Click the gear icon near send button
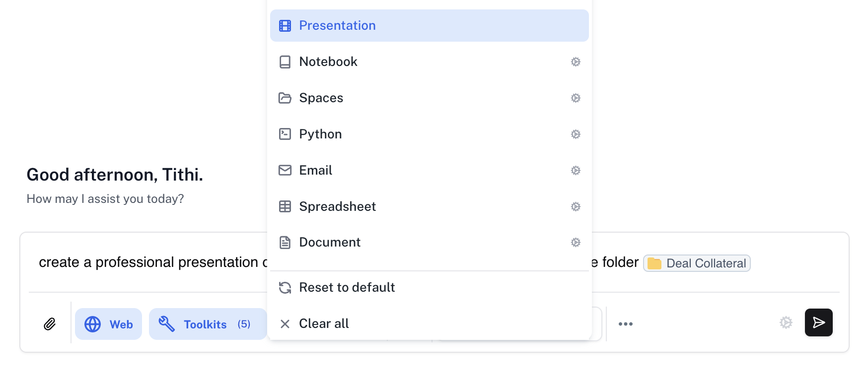Screen dimensions: 868x381 pos(786,322)
